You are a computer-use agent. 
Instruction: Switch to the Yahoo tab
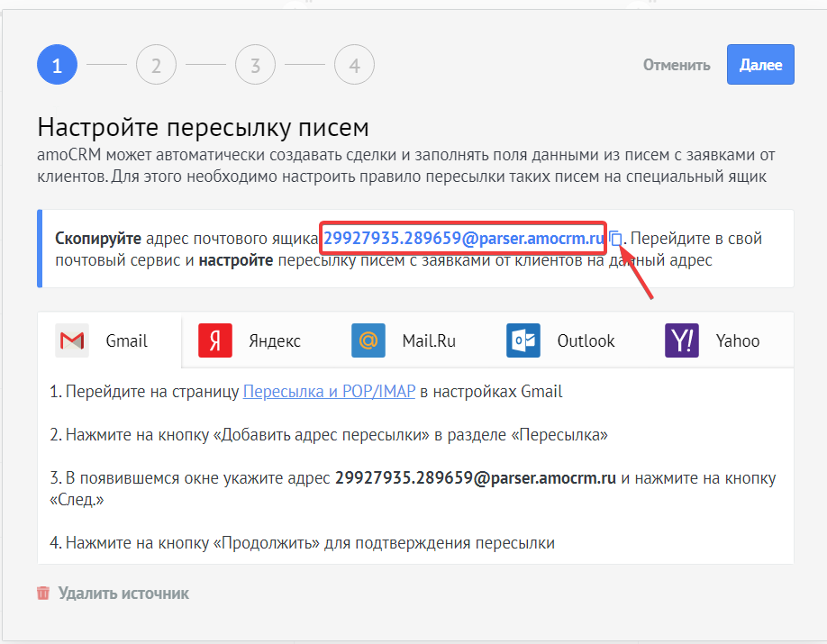[713, 340]
